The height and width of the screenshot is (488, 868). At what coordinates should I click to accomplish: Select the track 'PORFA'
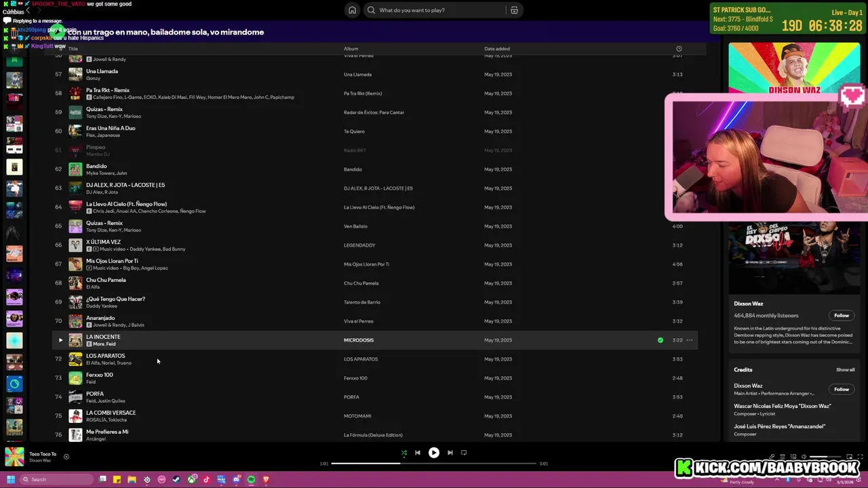[x=95, y=394]
